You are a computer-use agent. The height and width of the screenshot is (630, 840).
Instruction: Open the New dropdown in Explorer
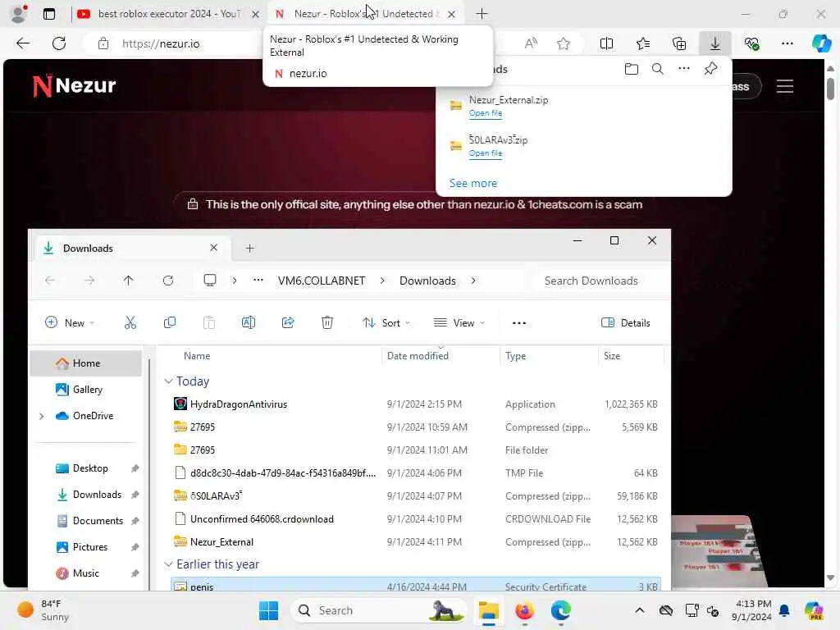click(x=70, y=322)
